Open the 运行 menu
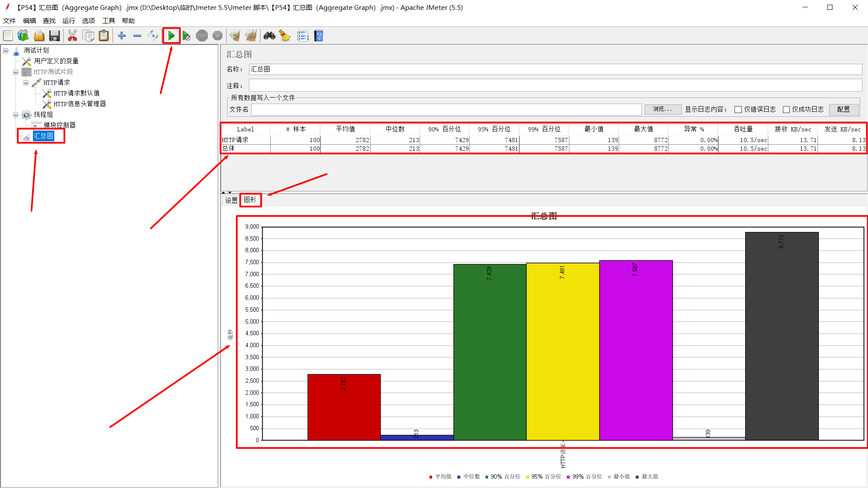Screen dimensions: 868x488 [x=68, y=21]
